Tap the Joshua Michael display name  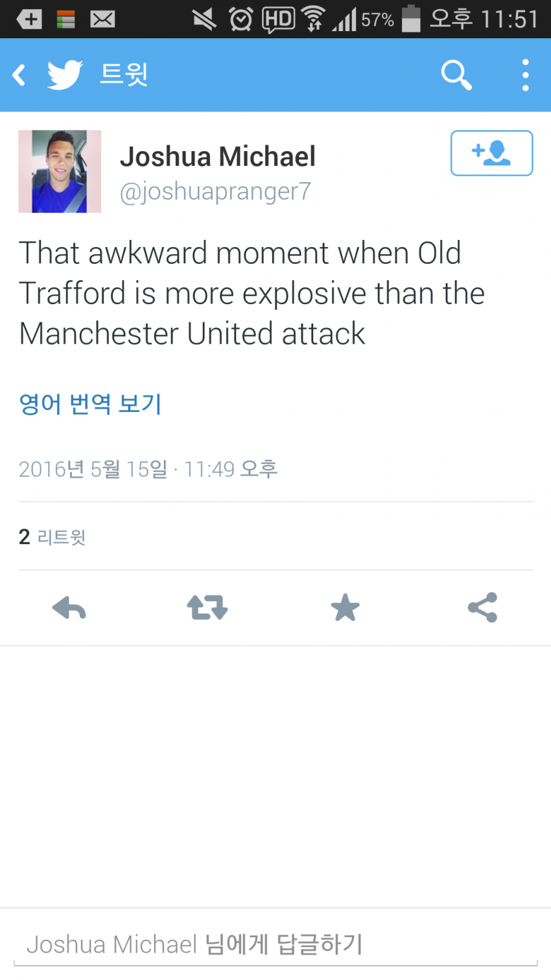point(218,156)
